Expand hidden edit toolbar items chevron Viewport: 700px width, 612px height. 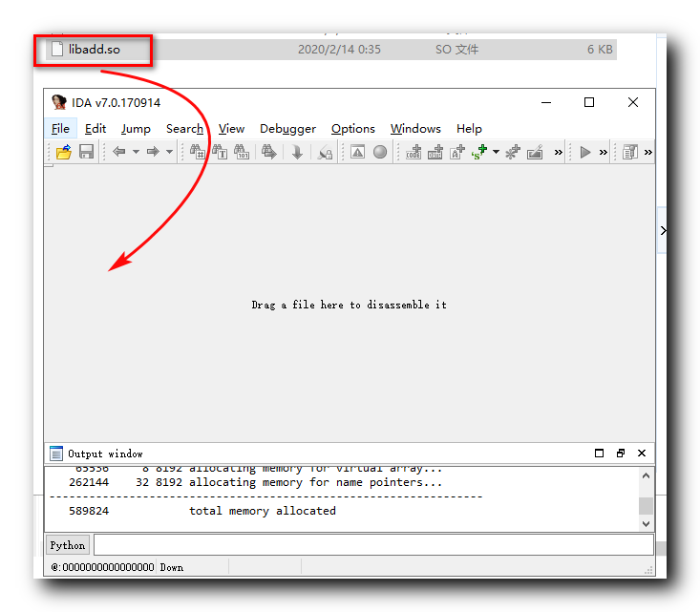558,153
